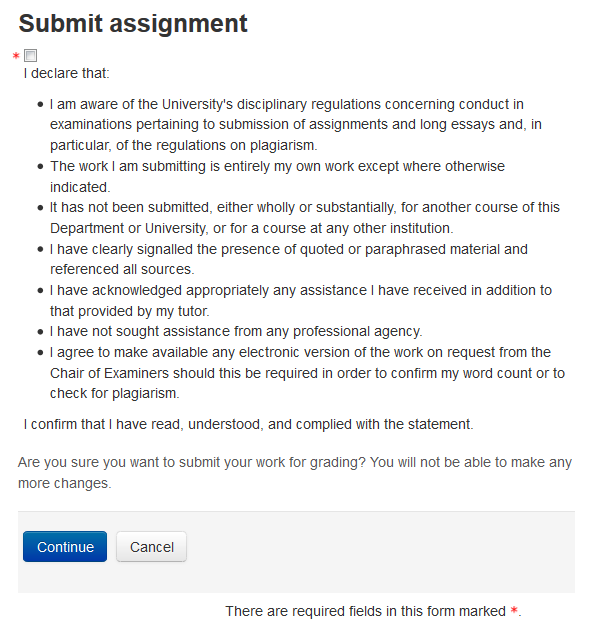The width and height of the screenshot is (595, 635).
Task: Click the bullet about acknowledged assistance from tutor
Action: pos(301,300)
